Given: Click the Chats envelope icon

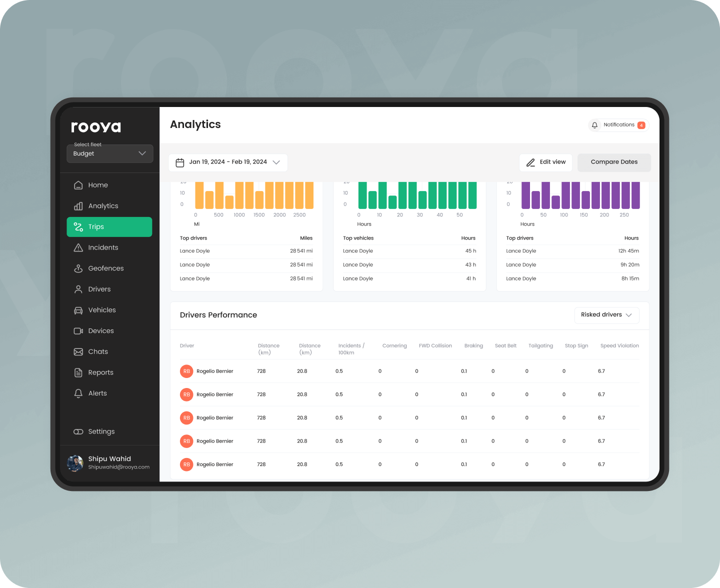Looking at the screenshot, I should (x=78, y=352).
